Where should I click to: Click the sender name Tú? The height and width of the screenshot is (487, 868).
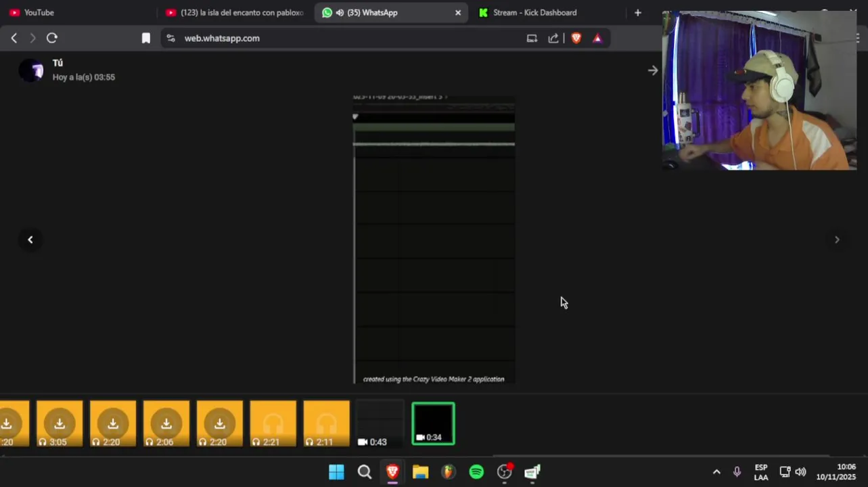point(58,63)
